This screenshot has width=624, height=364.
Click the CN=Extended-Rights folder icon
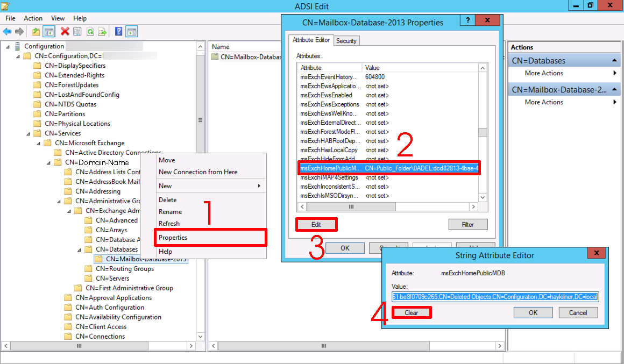pos(38,75)
